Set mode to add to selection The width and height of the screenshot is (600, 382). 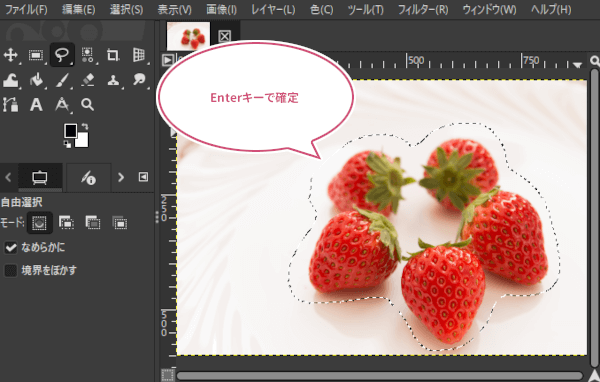(66, 222)
